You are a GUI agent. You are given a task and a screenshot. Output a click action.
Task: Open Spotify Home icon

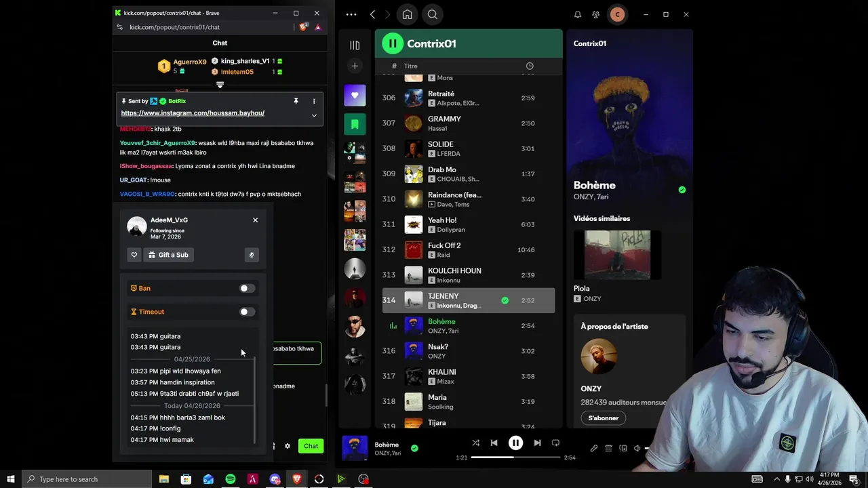tap(407, 14)
